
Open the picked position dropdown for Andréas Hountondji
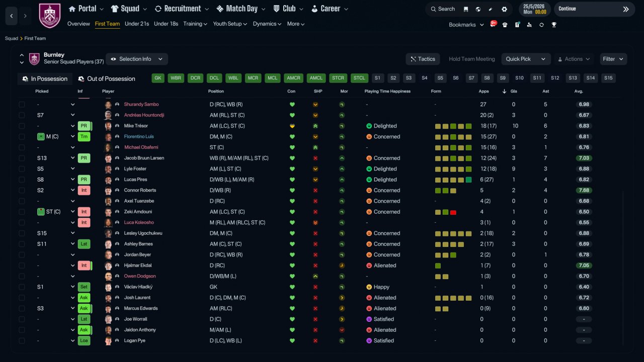(72, 115)
